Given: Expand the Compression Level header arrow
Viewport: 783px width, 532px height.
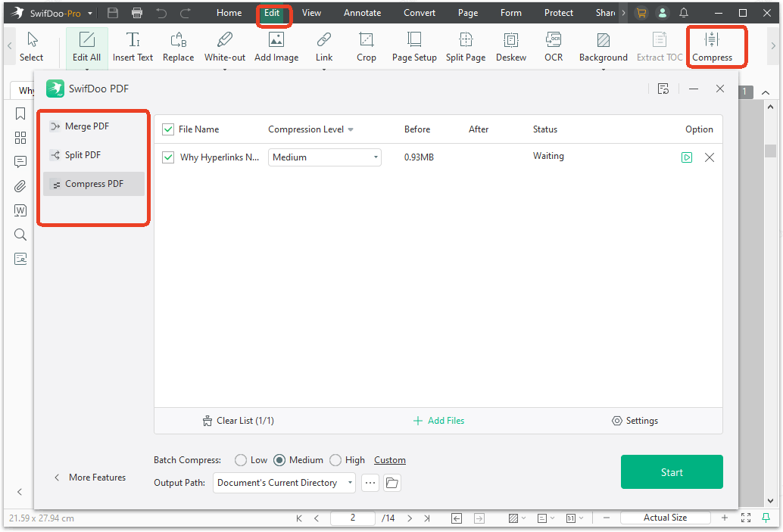Looking at the screenshot, I should [351, 129].
